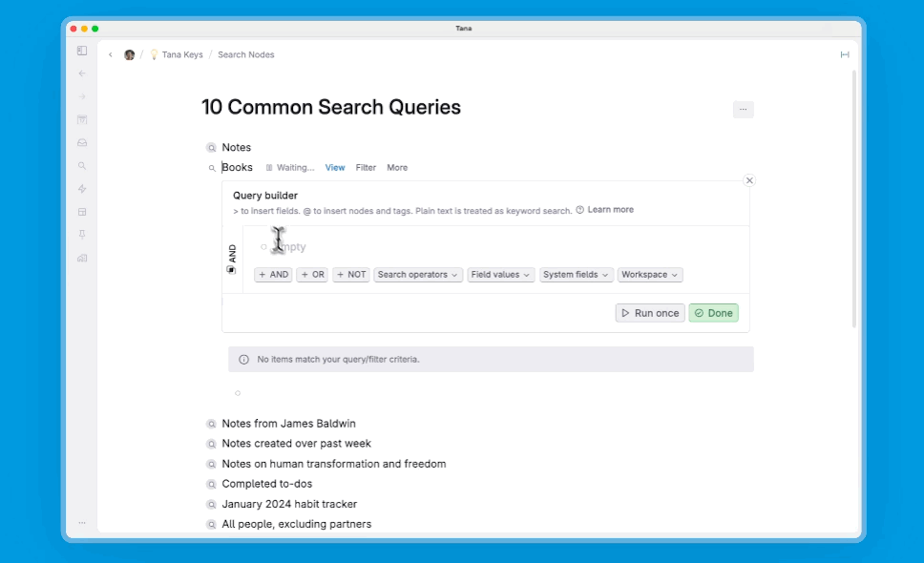Click search icon beside Notes from James Baldwin
This screenshot has height=563, width=924.
click(212, 424)
